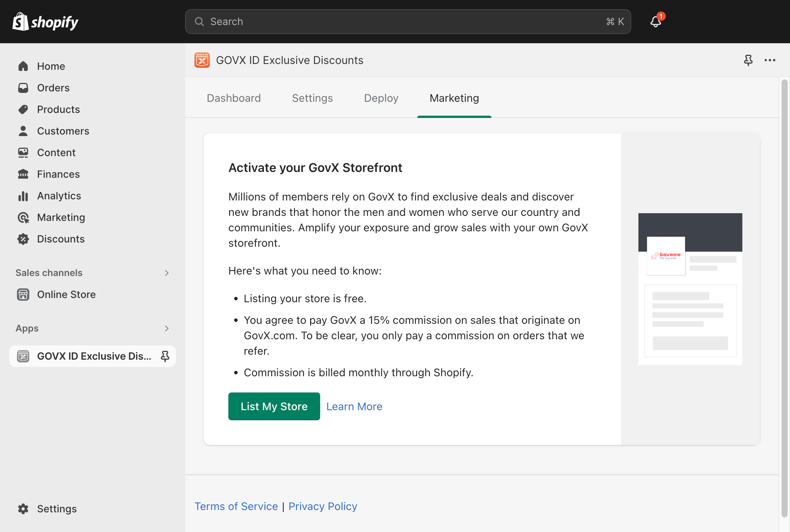
Task: Click GOVX ID Exclusive Discounts page title
Action: [x=290, y=60]
